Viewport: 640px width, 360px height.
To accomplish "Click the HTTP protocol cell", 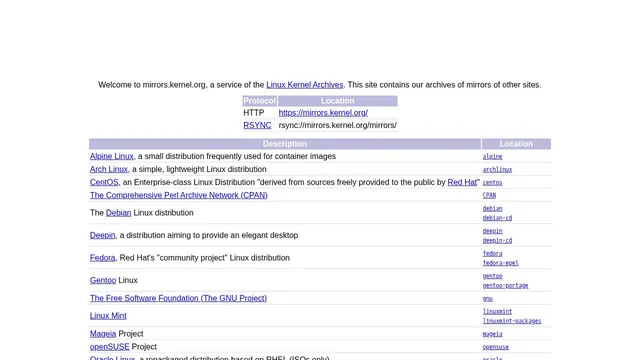I will click(x=260, y=113).
